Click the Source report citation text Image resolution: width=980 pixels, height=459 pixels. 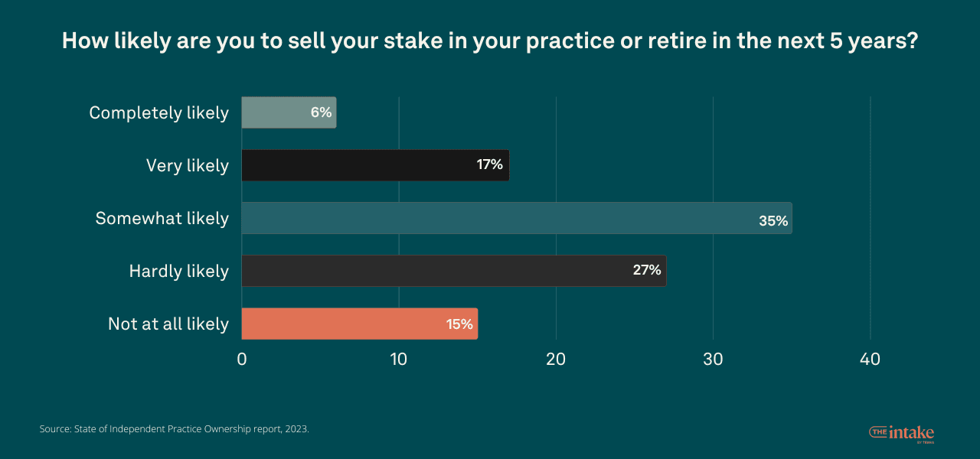pos(175,429)
